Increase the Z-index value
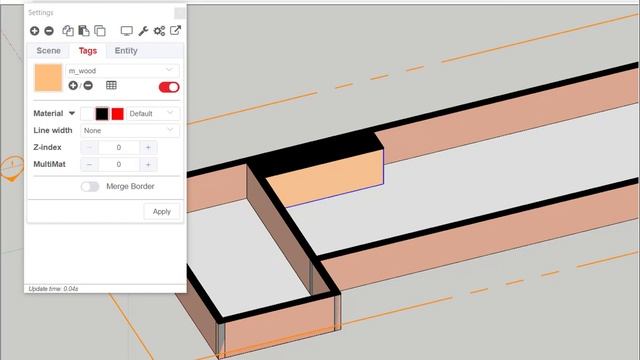The width and height of the screenshot is (640, 360). pyautogui.click(x=148, y=147)
